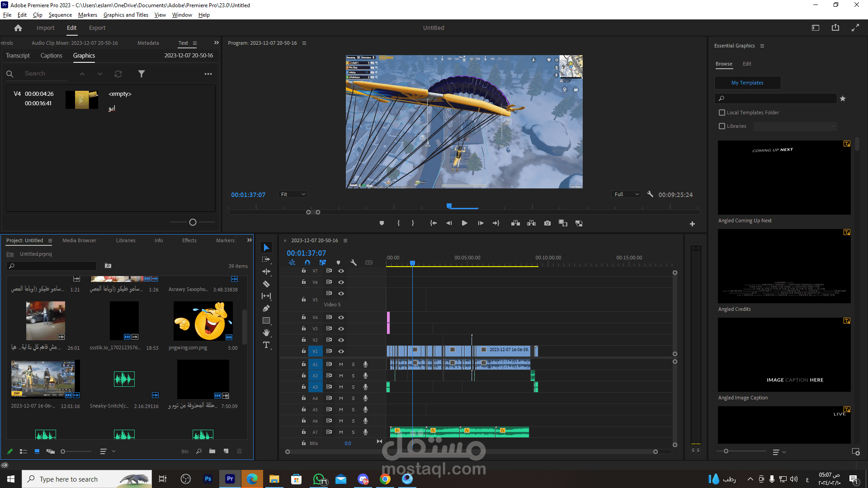Open Program monitor settings wrench

650,194
